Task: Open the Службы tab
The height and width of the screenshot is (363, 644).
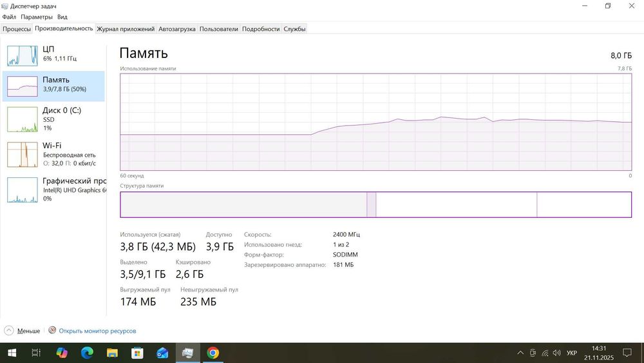Action: [x=294, y=29]
